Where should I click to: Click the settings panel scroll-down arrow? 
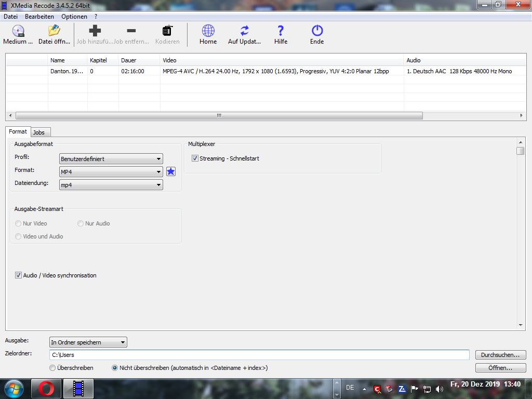point(521,325)
